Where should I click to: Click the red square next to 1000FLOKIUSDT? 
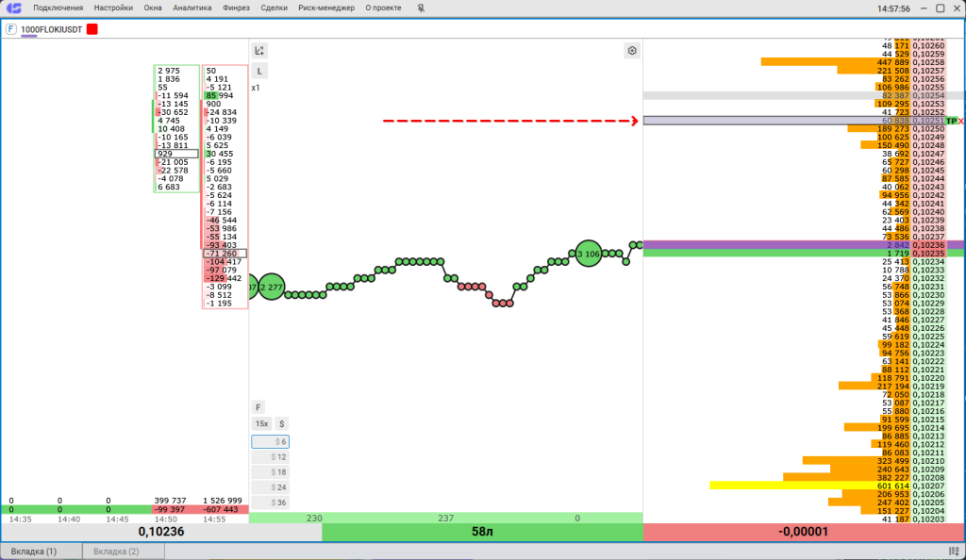pos(92,29)
